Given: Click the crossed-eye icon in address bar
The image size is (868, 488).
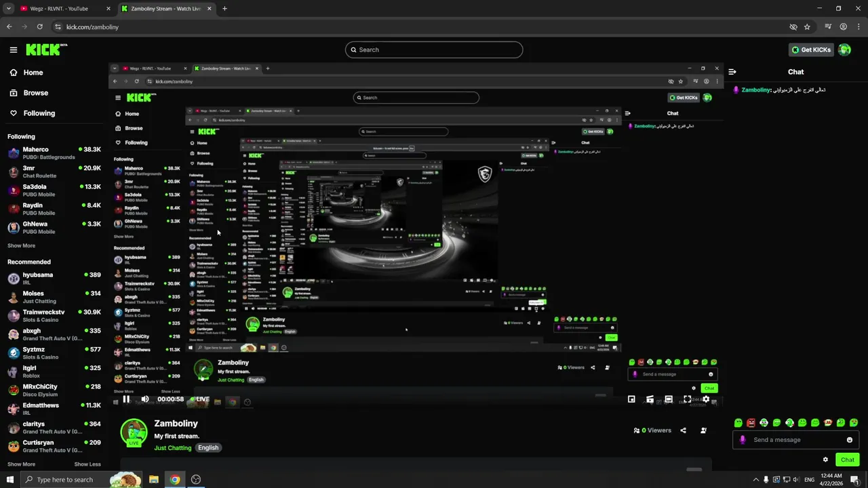Looking at the screenshot, I should [x=793, y=27].
